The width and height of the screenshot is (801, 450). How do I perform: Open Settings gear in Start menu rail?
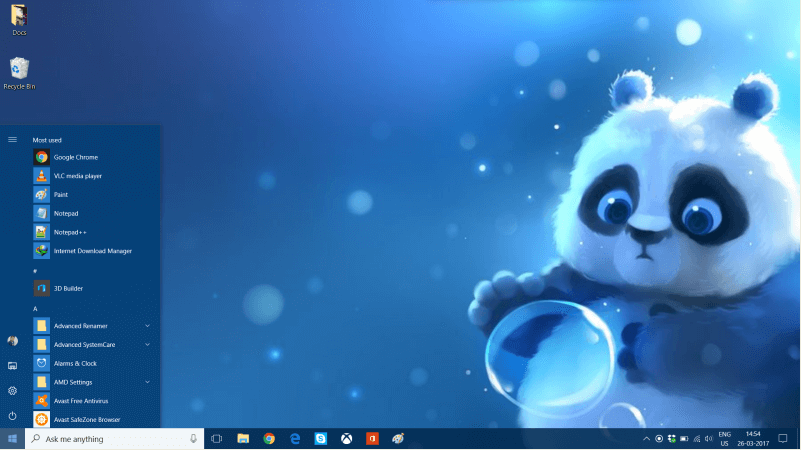(x=12, y=391)
